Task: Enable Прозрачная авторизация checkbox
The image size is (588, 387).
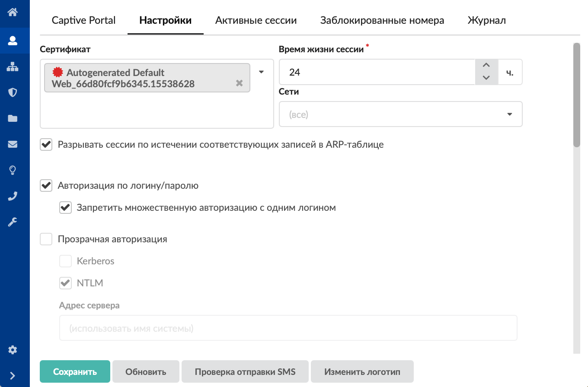Action: 46,239
